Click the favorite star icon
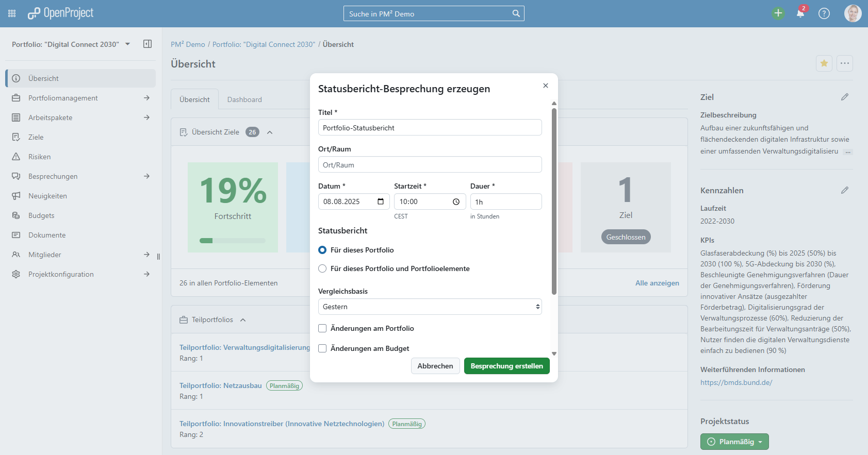 pyautogui.click(x=824, y=63)
